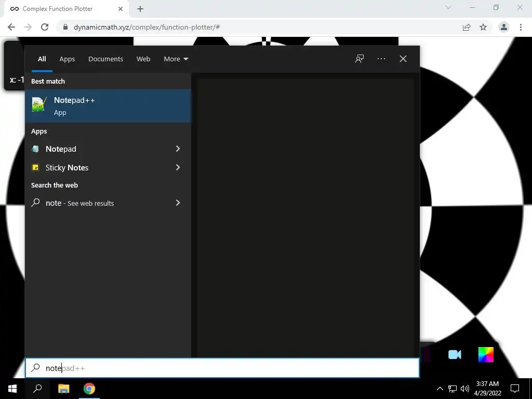
Task: Close the Complex Function Plotter tab
Action: pos(121,9)
